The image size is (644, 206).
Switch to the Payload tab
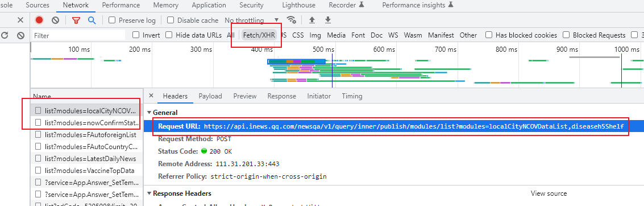[210, 96]
